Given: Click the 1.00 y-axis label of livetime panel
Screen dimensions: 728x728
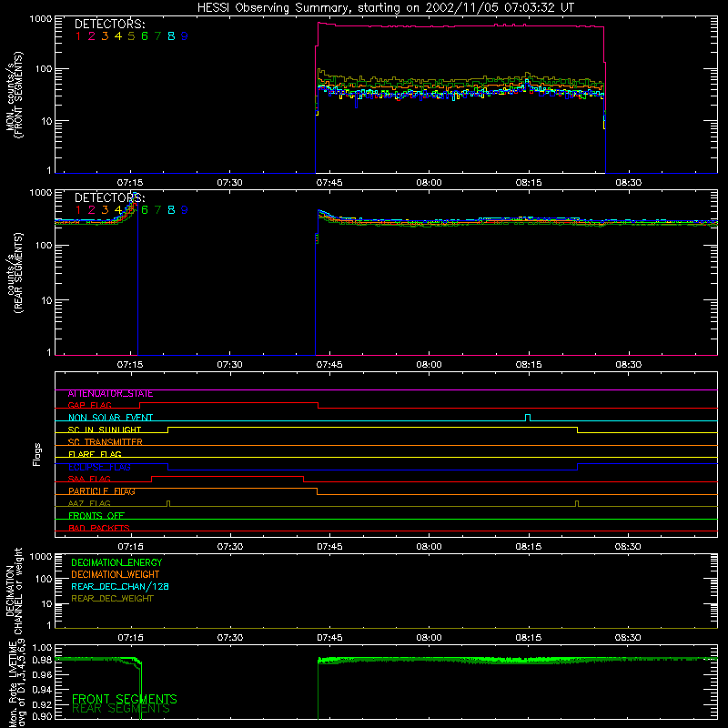Looking at the screenshot, I should (42, 647).
